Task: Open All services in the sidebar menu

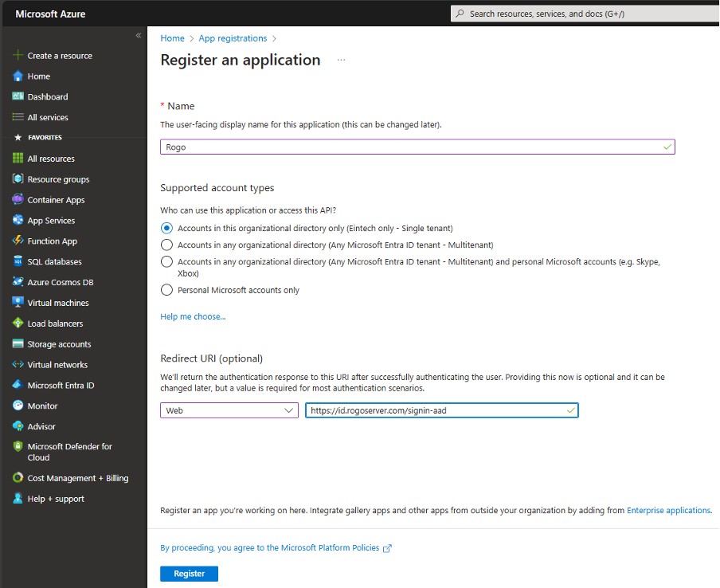Action: pos(48,117)
